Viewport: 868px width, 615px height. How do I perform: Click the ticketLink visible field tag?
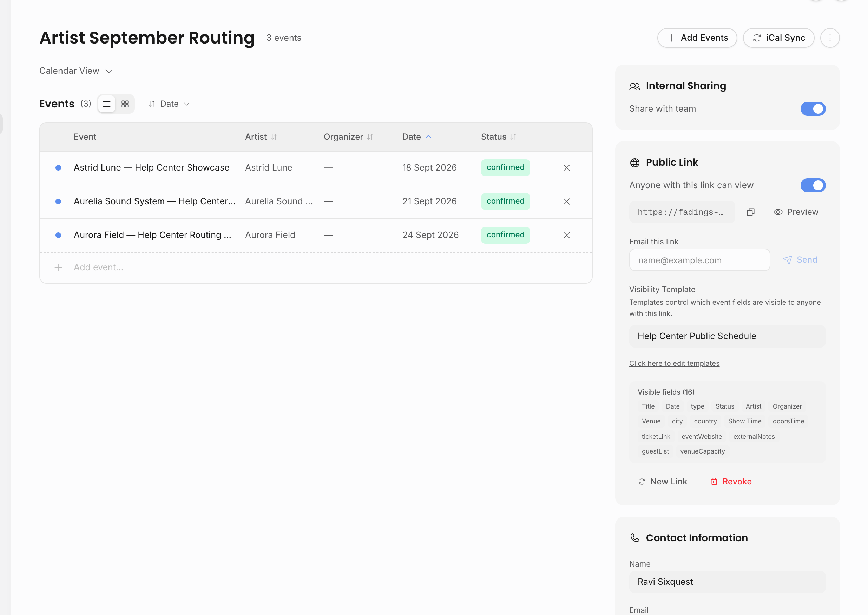click(x=656, y=437)
